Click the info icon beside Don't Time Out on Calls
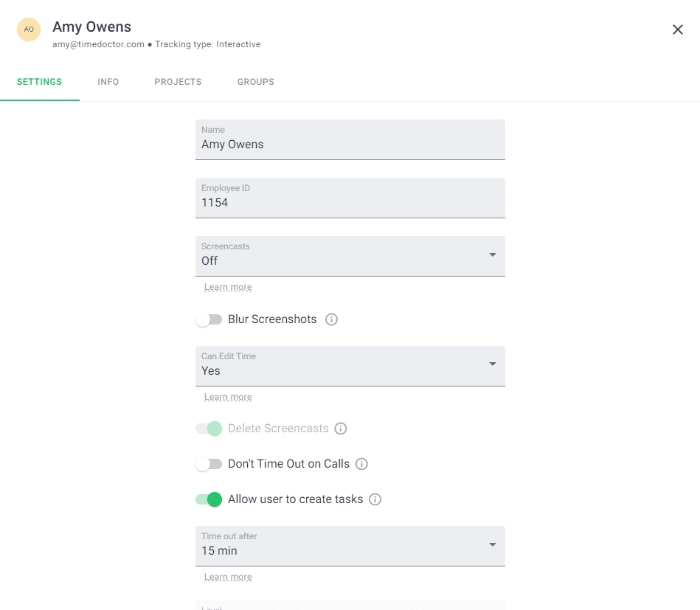 361,464
